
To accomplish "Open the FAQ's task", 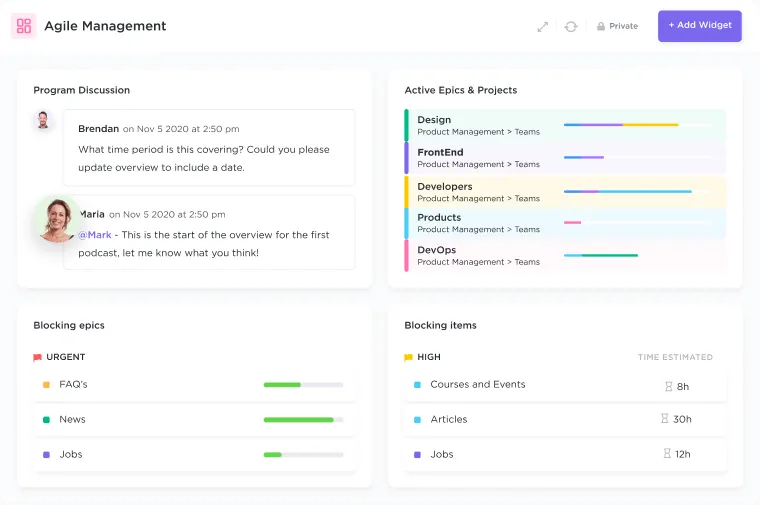I will (x=194, y=385).
